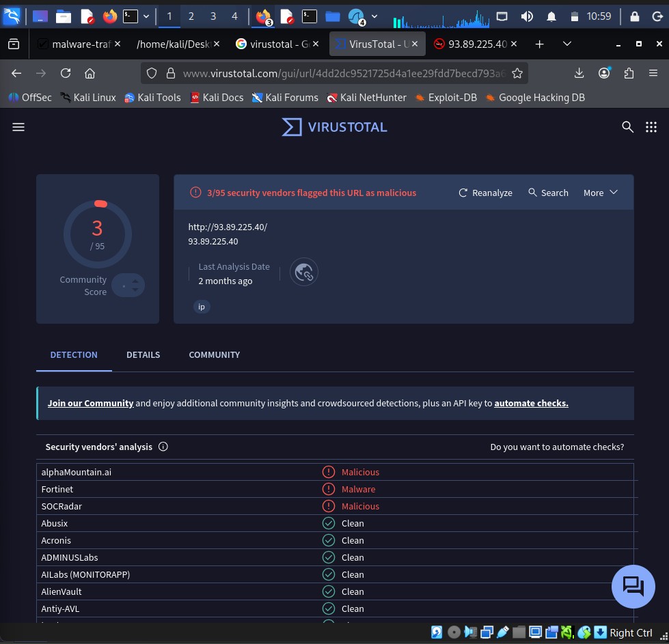Open the VirusTotal apps grid icon
669x644 pixels.
(x=651, y=127)
